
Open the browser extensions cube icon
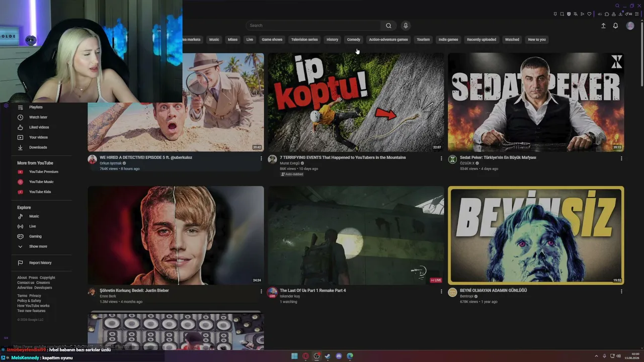click(x=607, y=14)
